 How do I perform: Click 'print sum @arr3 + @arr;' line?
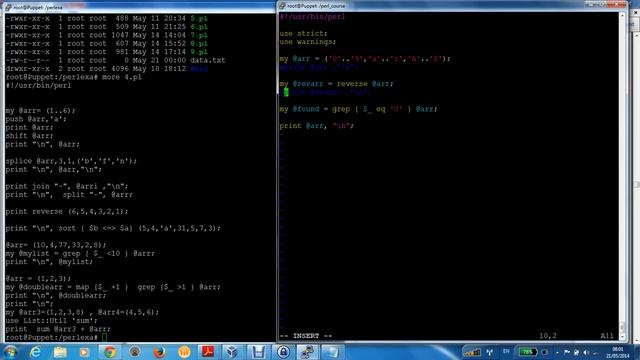coord(58,329)
